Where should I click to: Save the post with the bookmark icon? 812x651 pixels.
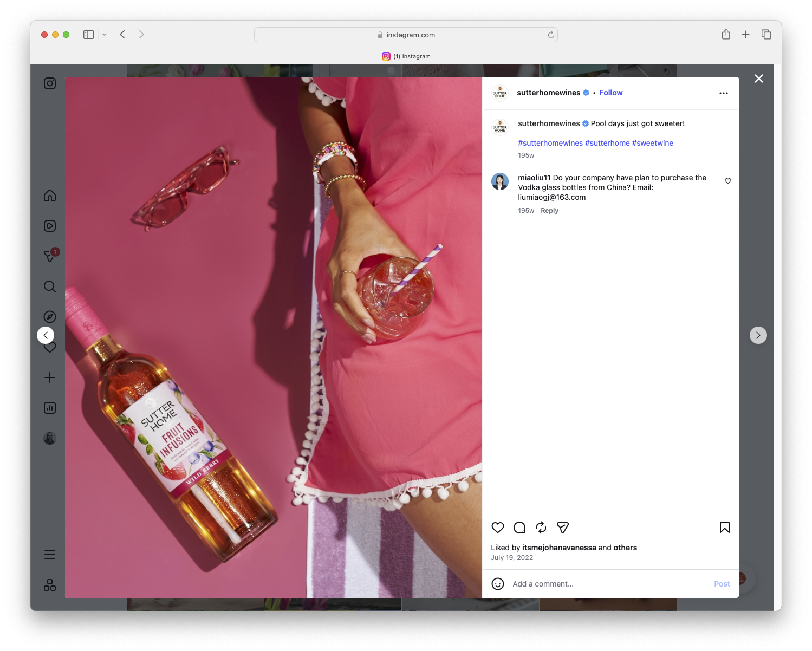(724, 528)
